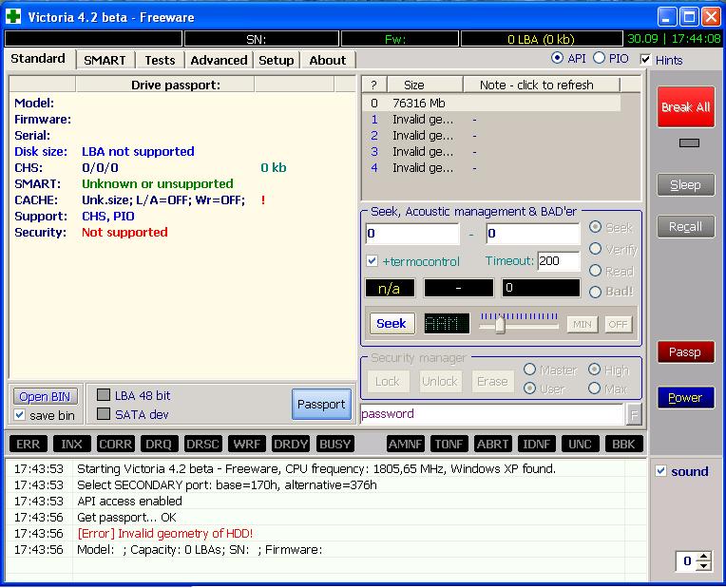Click the AAM slider handle
This screenshot has height=588, width=726.
(x=500, y=325)
